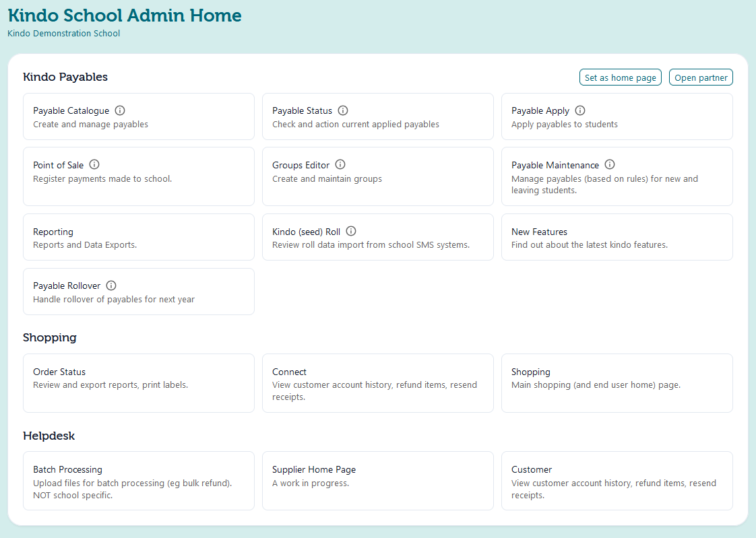Open the Customer helpdesk card
Screen dimensions: 756x538
pos(617,481)
